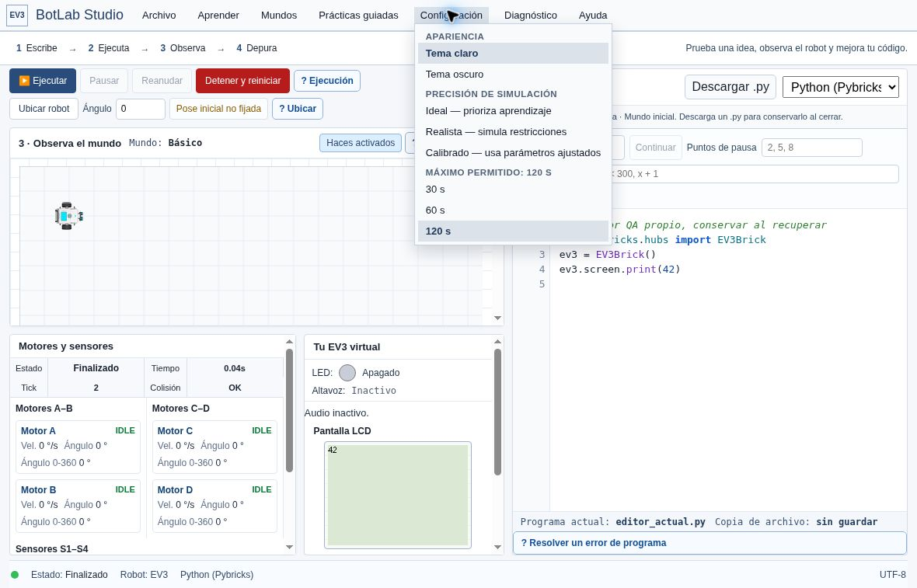Focus the watch expressions field
917x588 pixels.
pos(755,173)
